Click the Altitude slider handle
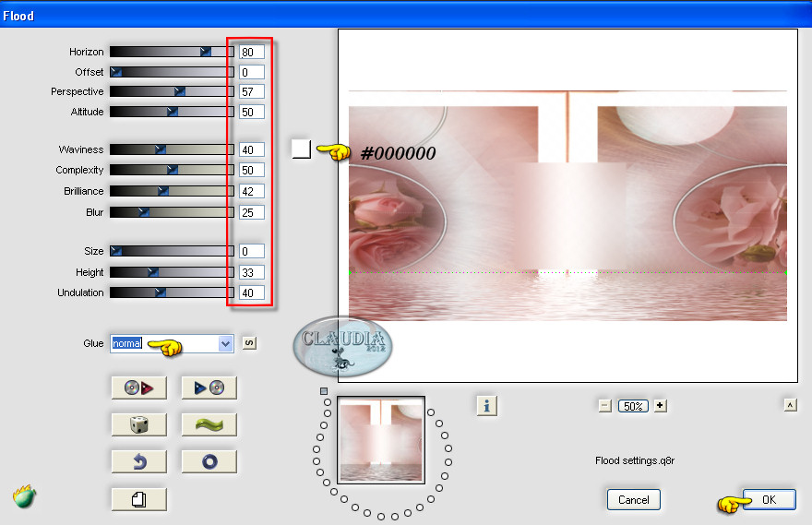812x525 pixels. tap(173, 112)
